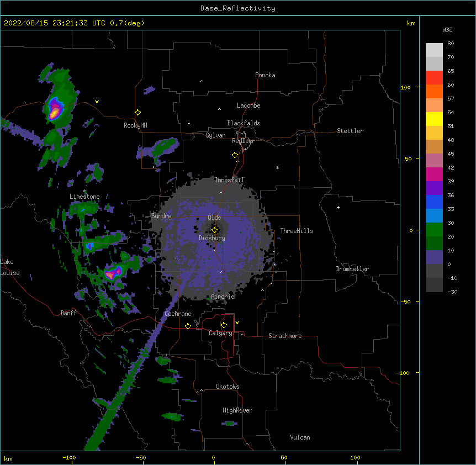
Task: Click the white plus marker east of ThreeHills
Action: [x=338, y=207]
